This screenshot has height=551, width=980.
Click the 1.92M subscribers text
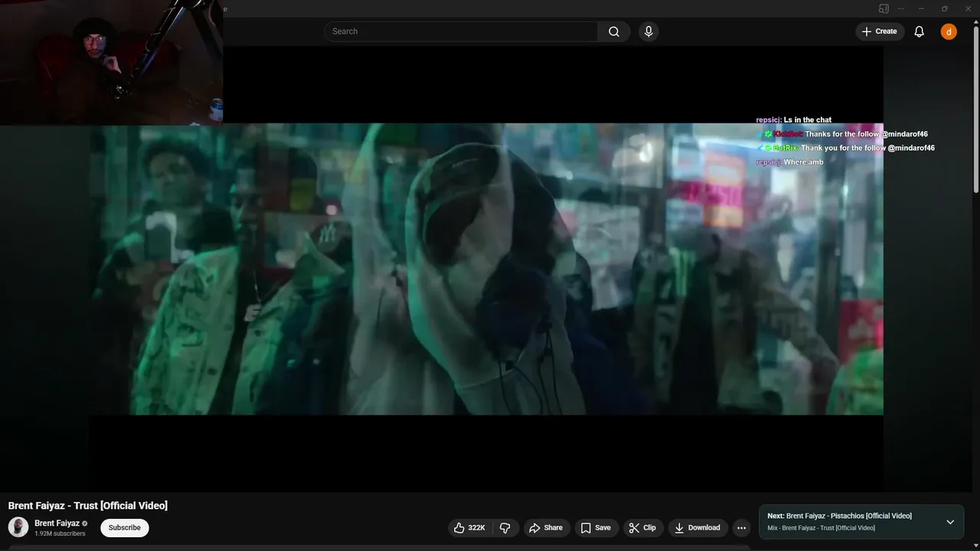pyautogui.click(x=60, y=533)
